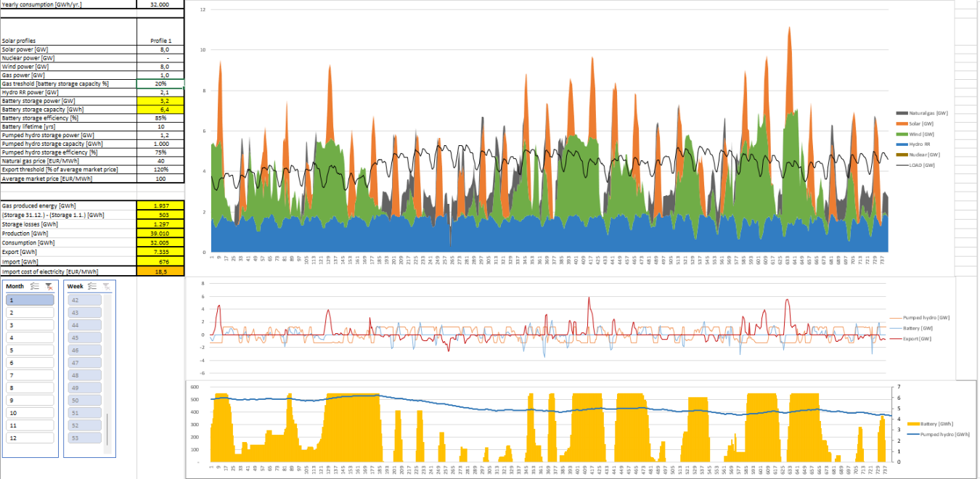The height and width of the screenshot is (479, 980).
Task: Toggle multi-select in the Month slicer
Action: point(34,287)
